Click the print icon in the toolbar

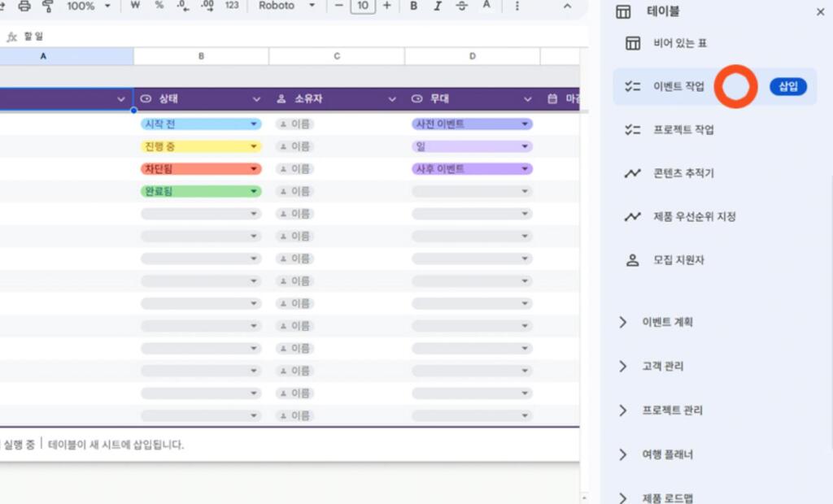click(x=24, y=6)
